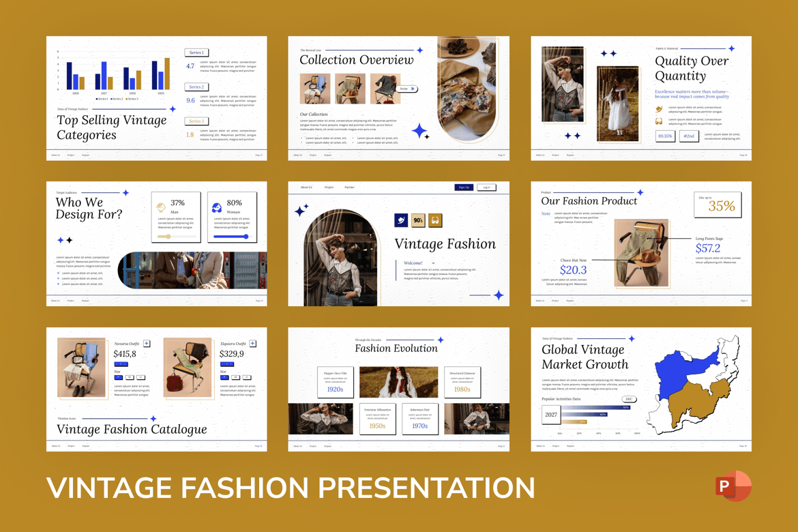Click the 1980s card on Fashion Evolution
Image resolution: width=798 pixels, height=532 pixels.
462,382
